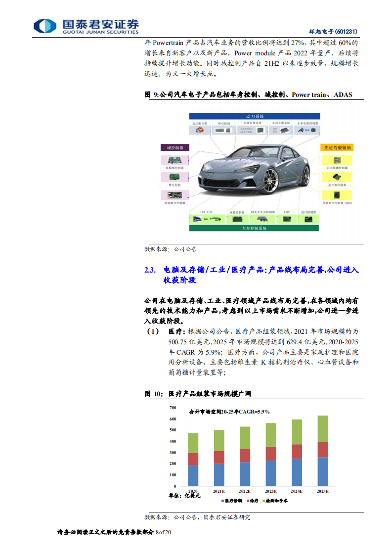This screenshot has height=555, width=392.
Task: Click the traction control board image (牵引控制)
Action: [x=223, y=130]
